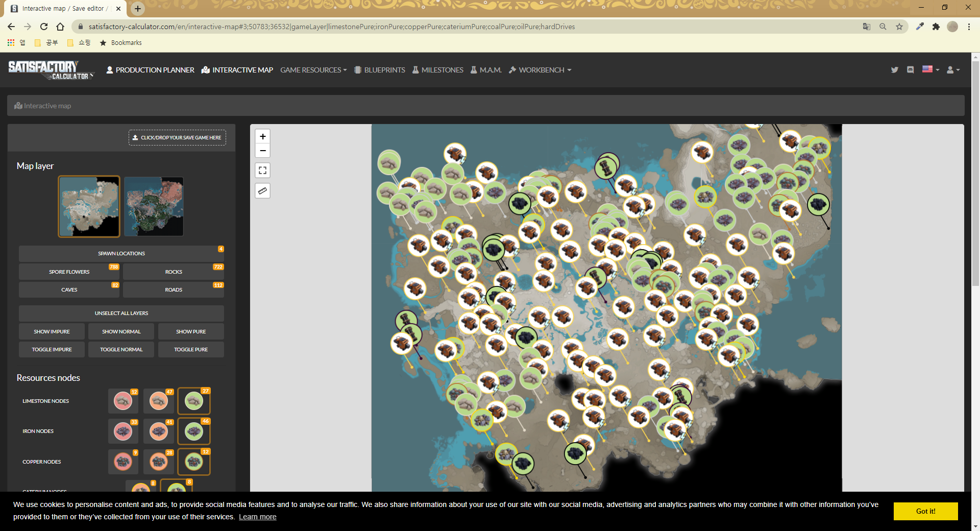Toggle fullscreen map view
Screen dimensions: 980x531
262,170
